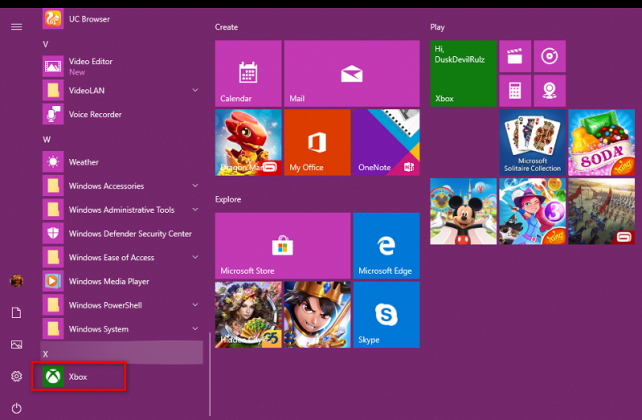Click the hamburger menu to expand Start
642x420 pixels.
pyautogui.click(x=16, y=27)
